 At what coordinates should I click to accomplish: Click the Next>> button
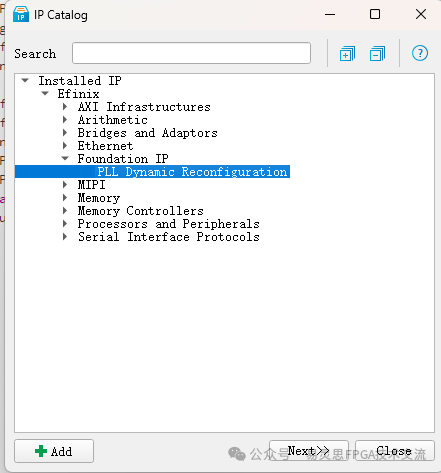point(309,451)
